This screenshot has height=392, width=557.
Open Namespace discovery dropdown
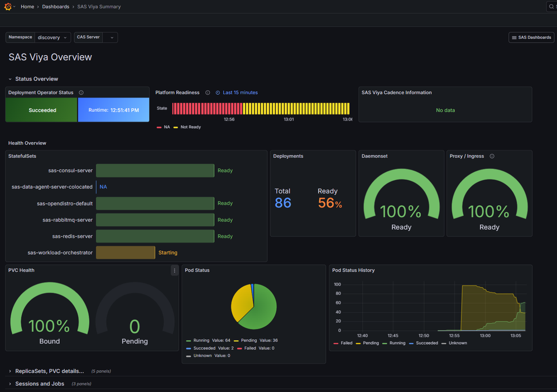coord(52,37)
